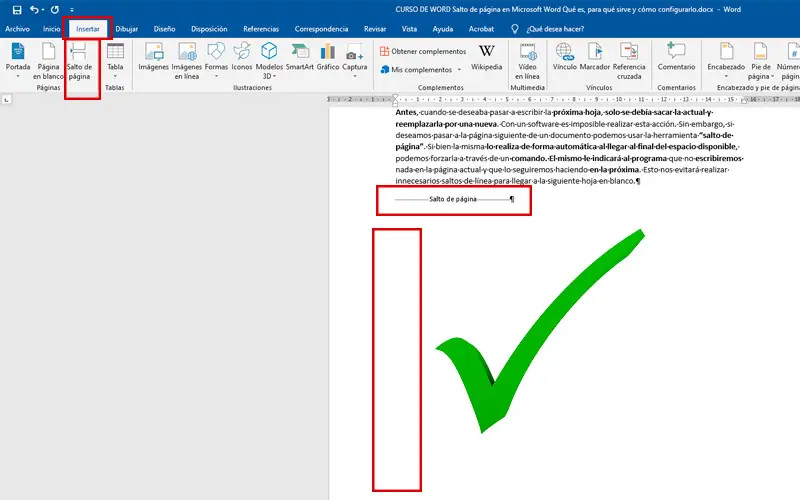
Task: Switch to the Dibujar tab
Action: (x=127, y=29)
